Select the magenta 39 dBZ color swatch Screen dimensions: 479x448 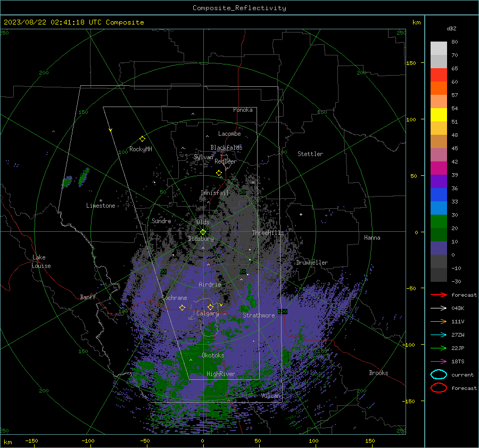point(439,168)
